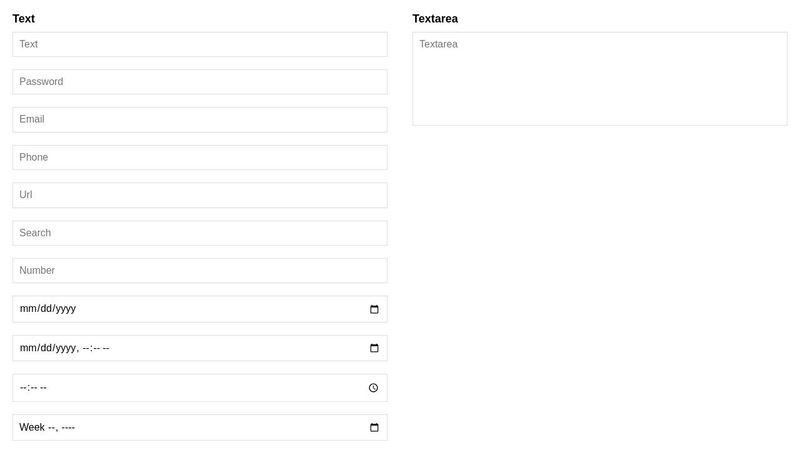Screen dimensions: 800x450
Task: Click the datetime-local input text
Action: 64,348
